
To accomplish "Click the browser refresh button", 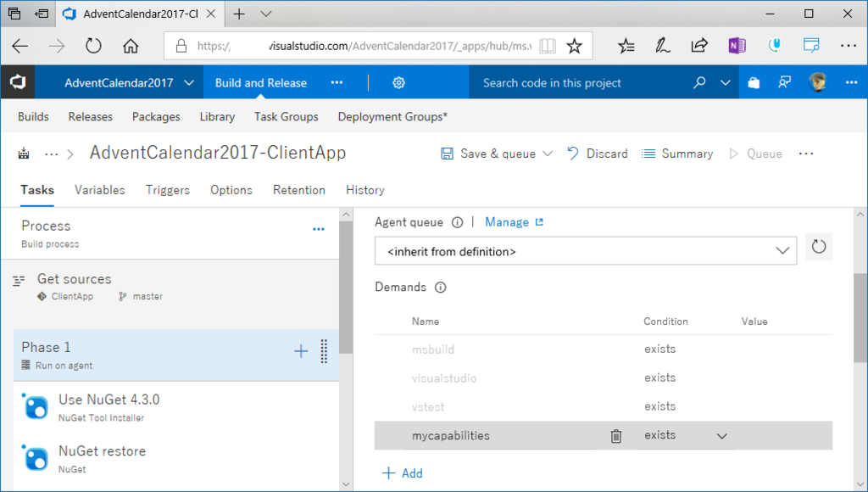I will (x=93, y=46).
